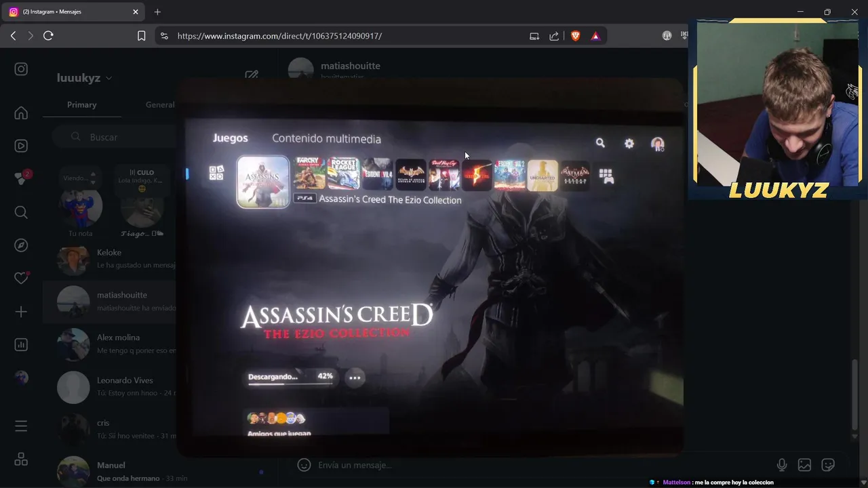Click the Create plus icon in sidebar
This screenshot has height=488, width=868.
(x=21, y=312)
